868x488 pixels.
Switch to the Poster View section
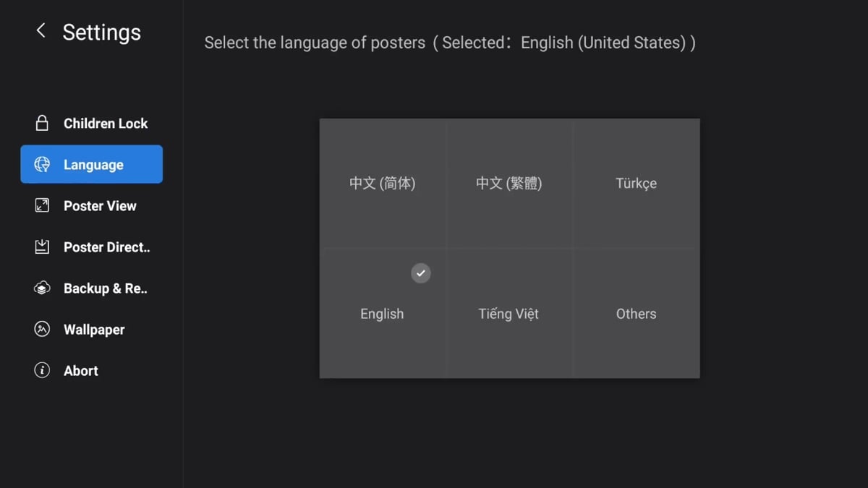pyautogui.click(x=100, y=205)
